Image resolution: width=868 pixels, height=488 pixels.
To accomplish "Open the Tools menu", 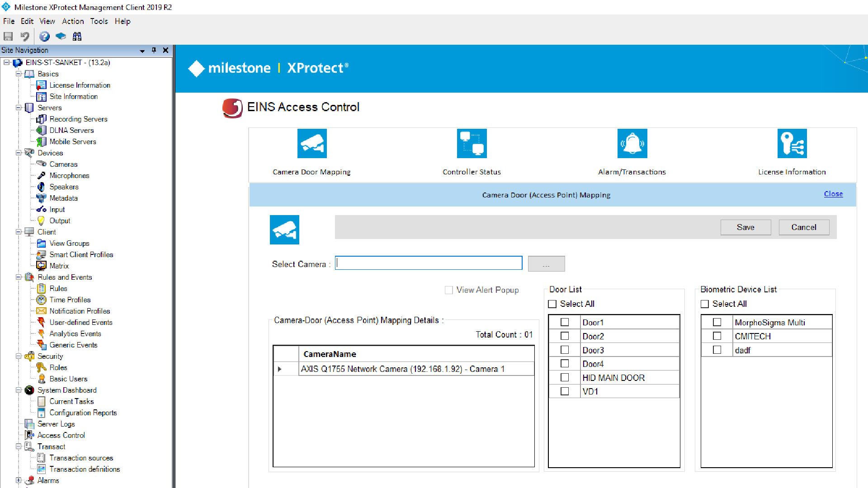I will 99,21.
